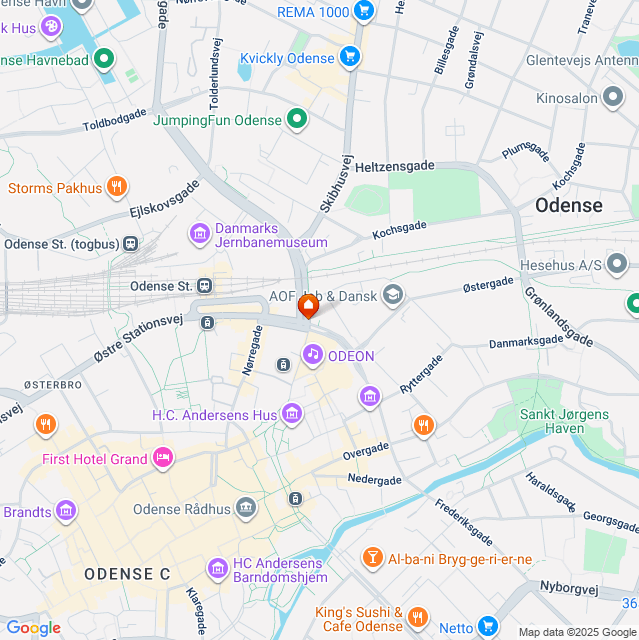The width and height of the screenshot is (639, 640).
Task: Click the red home location pin
Action: (x=308, y=306)
